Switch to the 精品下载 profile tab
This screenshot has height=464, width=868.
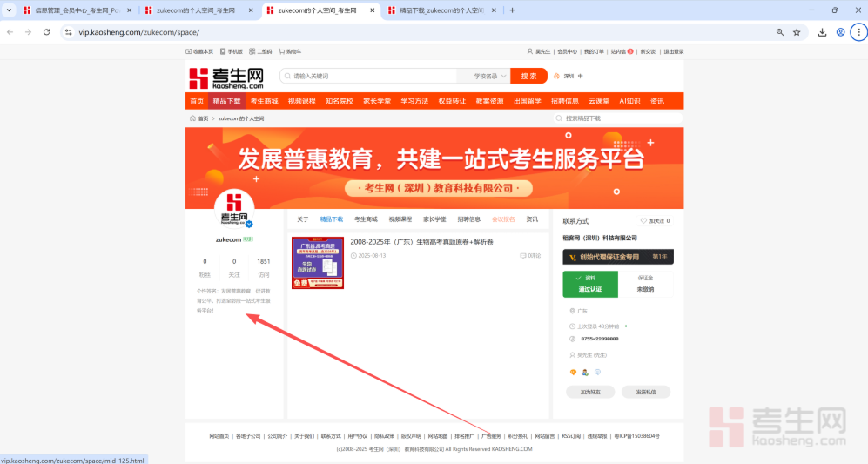click(x=332, y=219)
